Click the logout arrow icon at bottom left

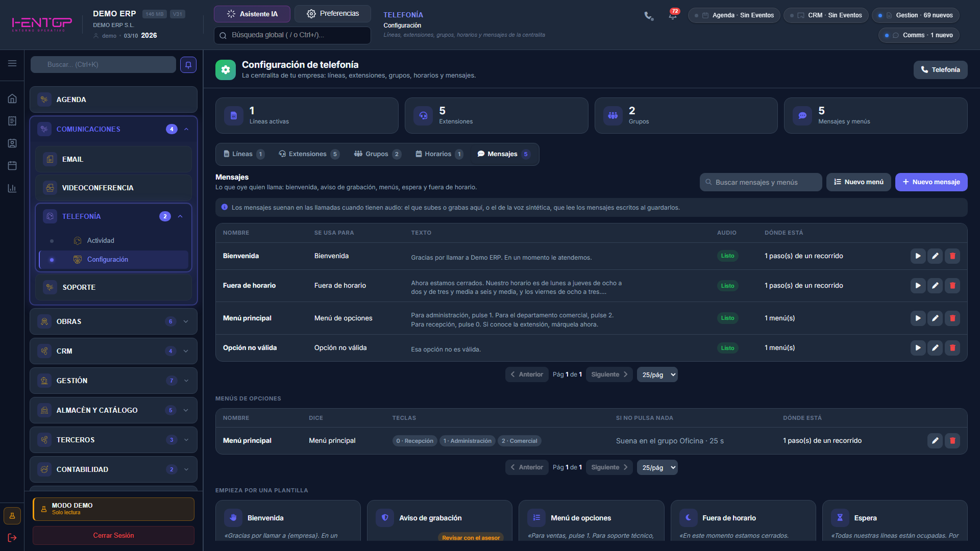coord(12,538)
